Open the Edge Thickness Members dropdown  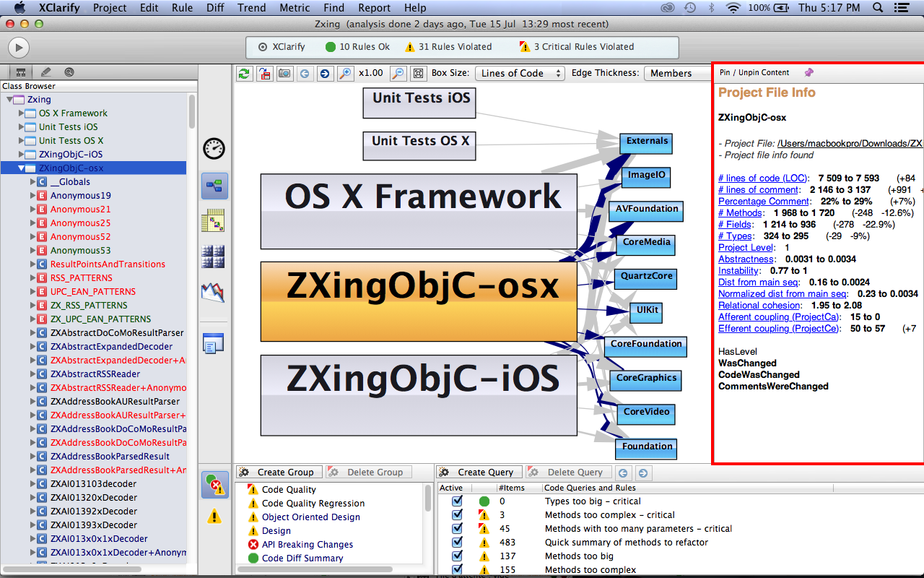pyautogui.click(x=678, y=73)
